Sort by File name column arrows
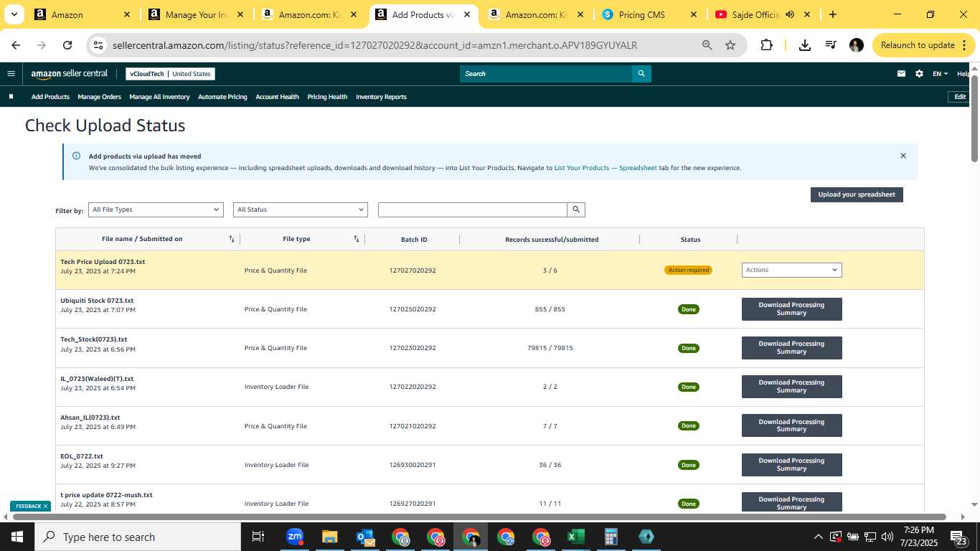 pyautogui.click(x=232, y=239)
